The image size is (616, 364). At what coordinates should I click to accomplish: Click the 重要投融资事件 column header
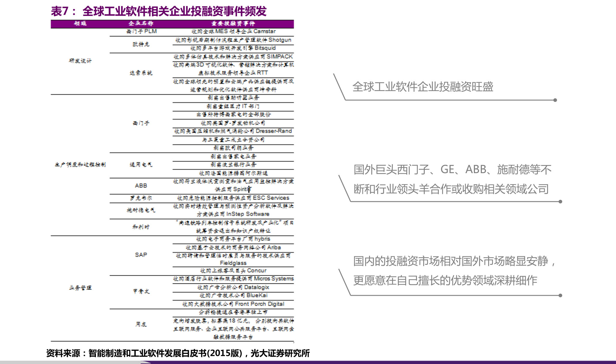tap(233, 23)
